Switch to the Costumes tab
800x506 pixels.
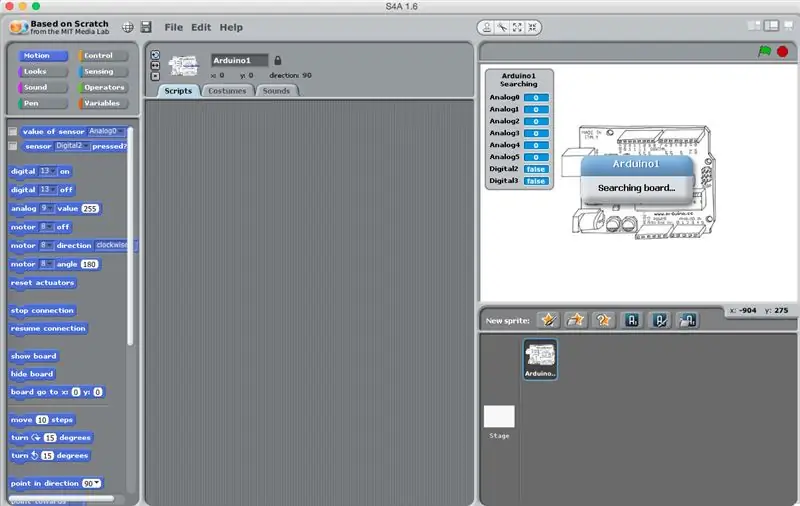[x=227, y=91]
